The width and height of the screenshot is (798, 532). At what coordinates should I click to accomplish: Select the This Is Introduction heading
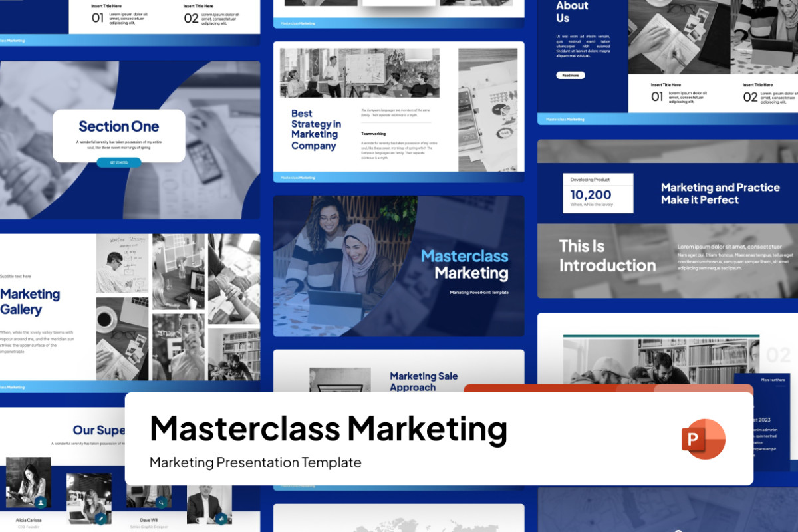[x=606, y=255]
